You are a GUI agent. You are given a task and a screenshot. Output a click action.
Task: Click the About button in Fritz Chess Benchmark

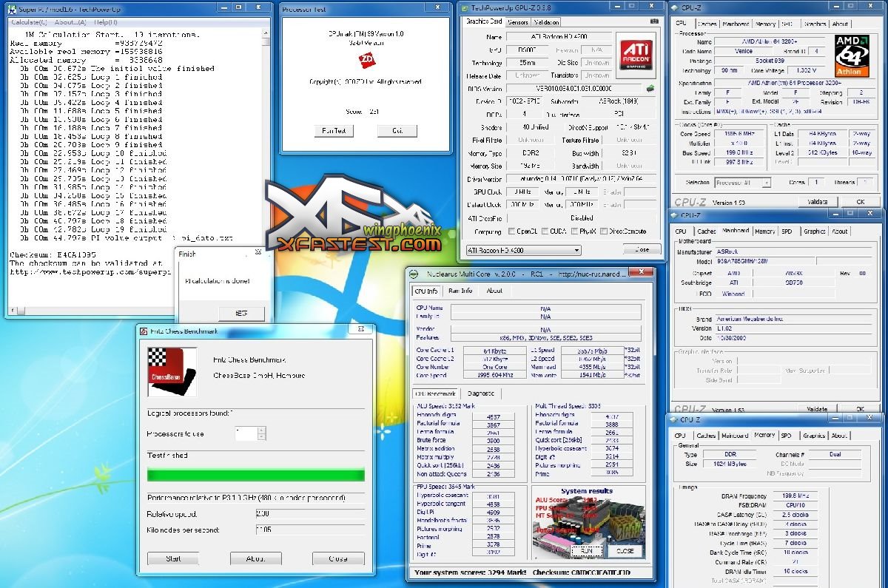pyautogui.click(x=255, y=558)
